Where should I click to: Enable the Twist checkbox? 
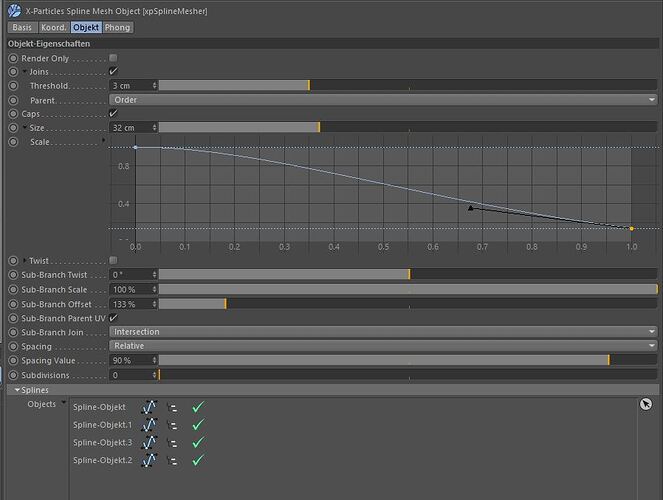pos(113,260)
